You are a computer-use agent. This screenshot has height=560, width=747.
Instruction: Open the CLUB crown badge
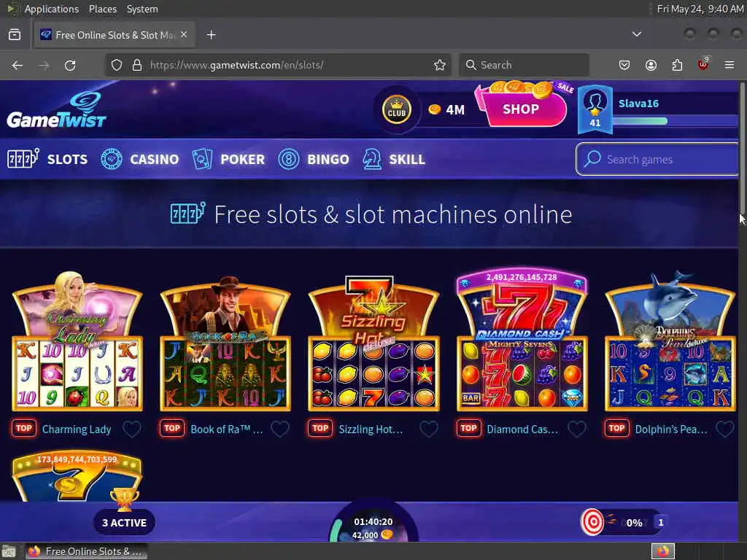coord(396,109)
